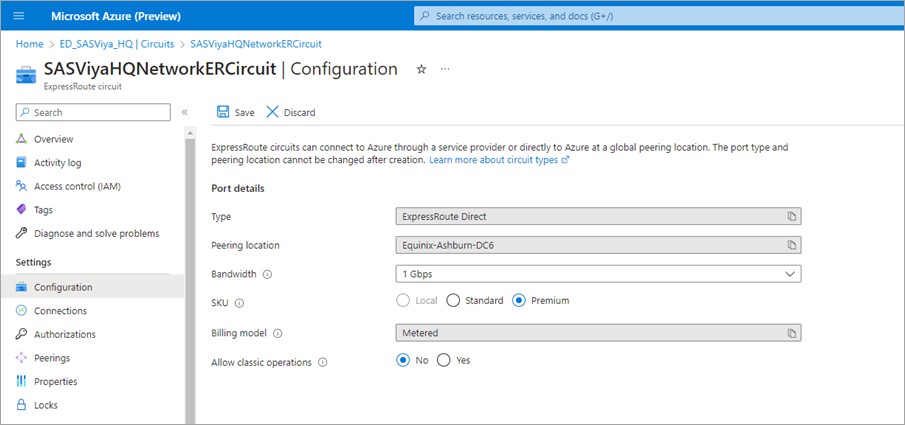905x425 pixels.
Task: Open the hamburger portal menu
Action: coord(18,16)
